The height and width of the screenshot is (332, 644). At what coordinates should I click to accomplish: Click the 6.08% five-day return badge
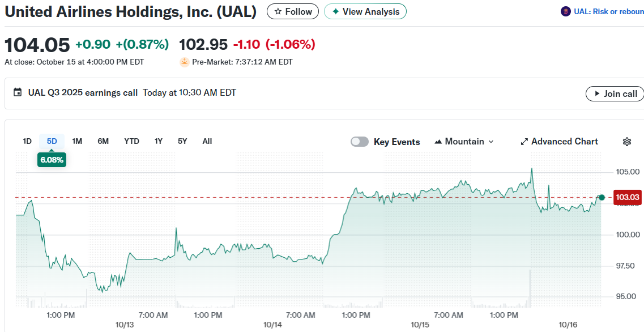(52, 160)
